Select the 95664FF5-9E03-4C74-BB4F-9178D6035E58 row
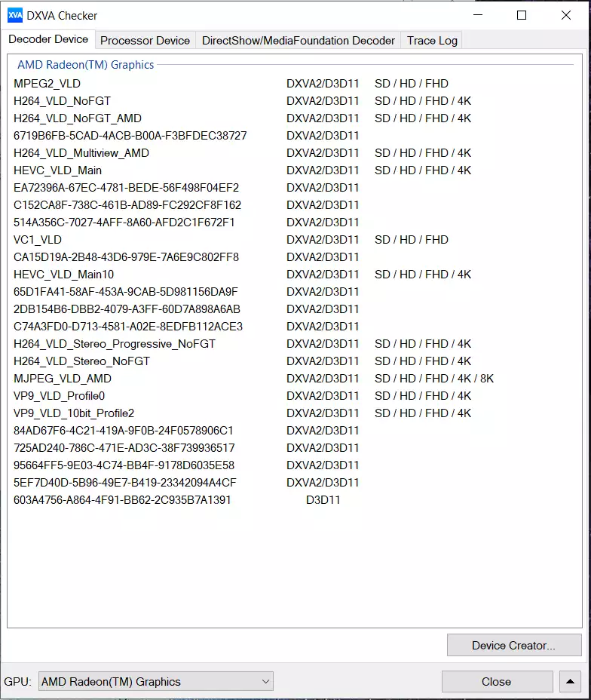591x700 pixels. click(x=295, y=465)
